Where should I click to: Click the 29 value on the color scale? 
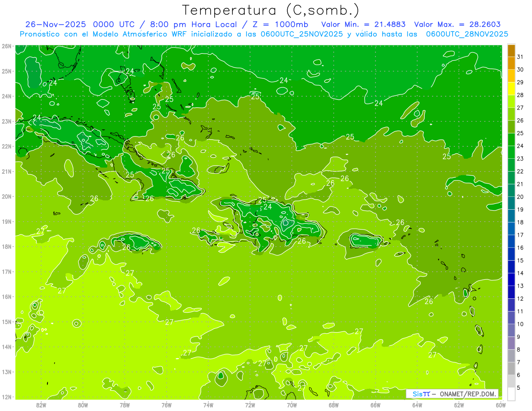pyautogui.click(x=520, y=82)
